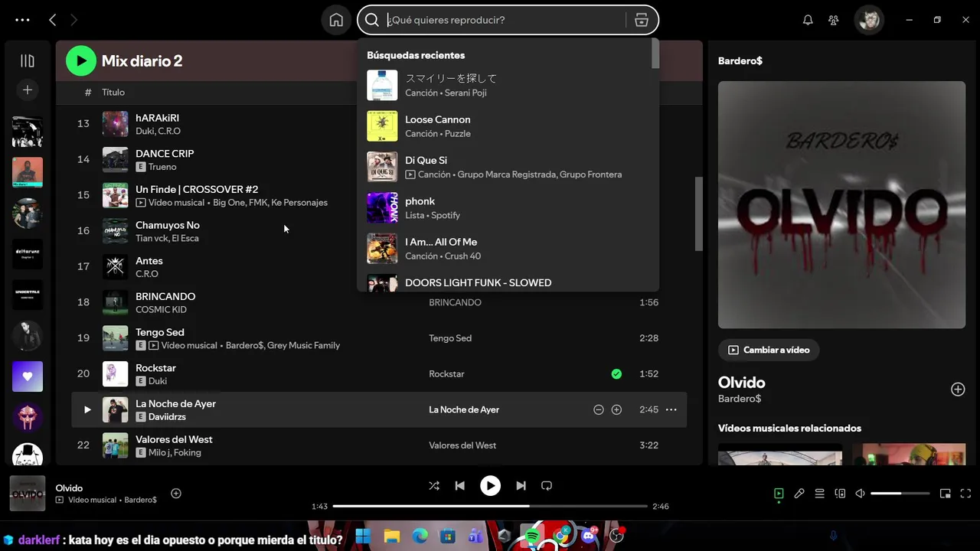Add now-playing Olvido to Liked Songs
980x551 pixels.
coord(176,494)
